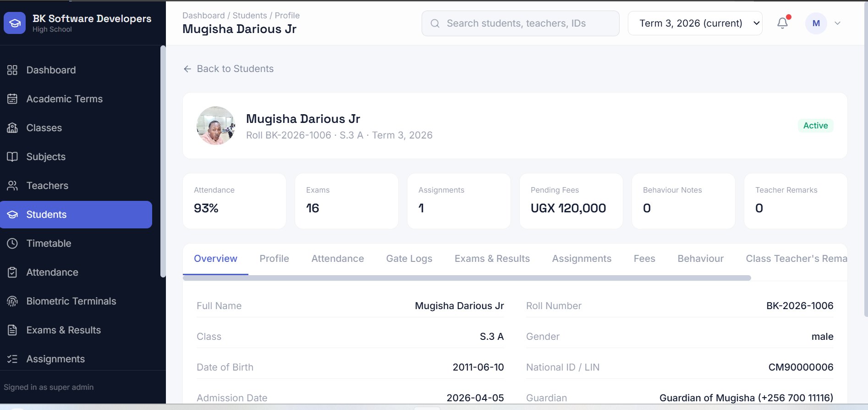This screenshot has height=410, width=868.
Task: Click the search magnifier icon
Action: (x=435, y=23)
